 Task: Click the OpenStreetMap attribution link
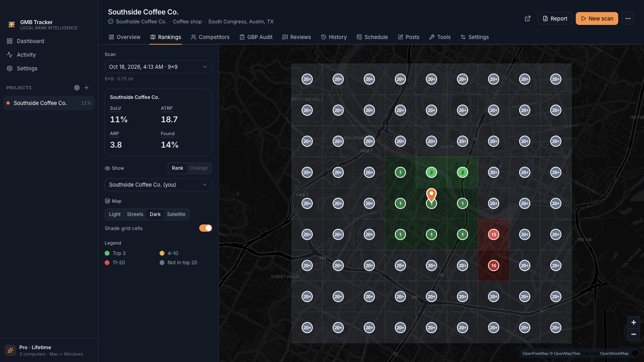coord(614,354)
